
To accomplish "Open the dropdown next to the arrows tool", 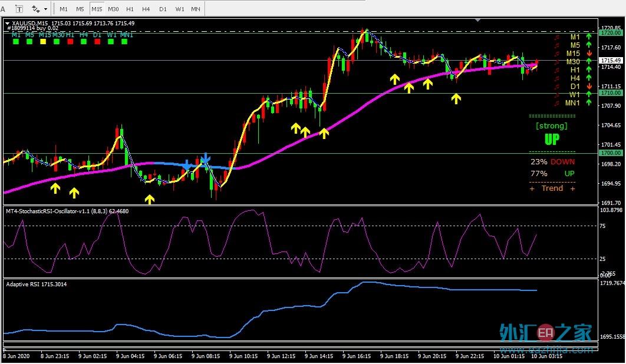I will [x=45, y=9].
